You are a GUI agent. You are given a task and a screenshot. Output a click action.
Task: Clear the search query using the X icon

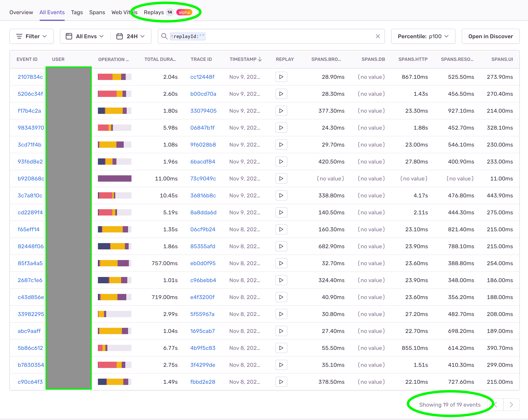click(x=377, y=36)
